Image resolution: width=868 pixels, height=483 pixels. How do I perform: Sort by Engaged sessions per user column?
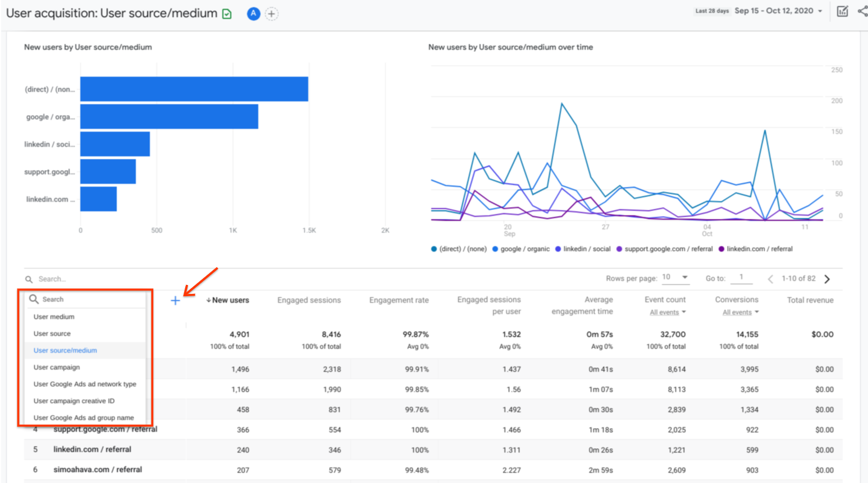pos(489,306)
